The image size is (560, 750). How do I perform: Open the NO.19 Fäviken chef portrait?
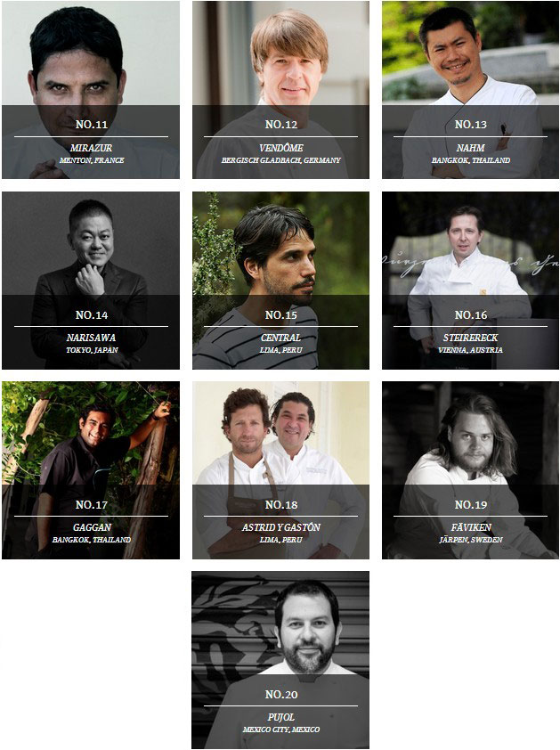point(471,470)
